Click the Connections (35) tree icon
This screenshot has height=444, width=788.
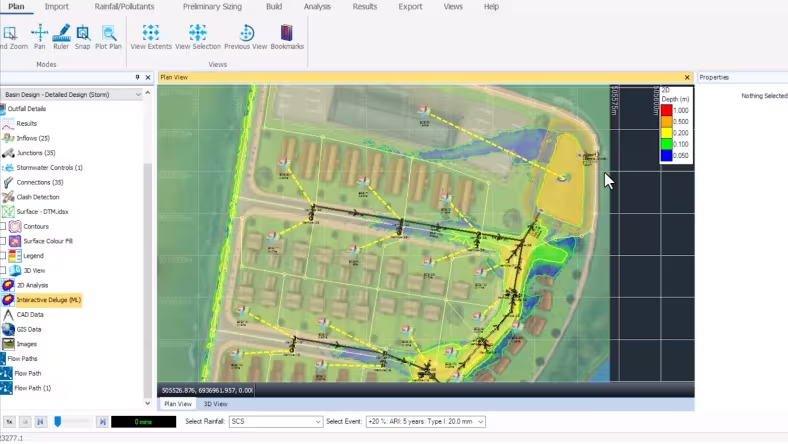(8, 182)
